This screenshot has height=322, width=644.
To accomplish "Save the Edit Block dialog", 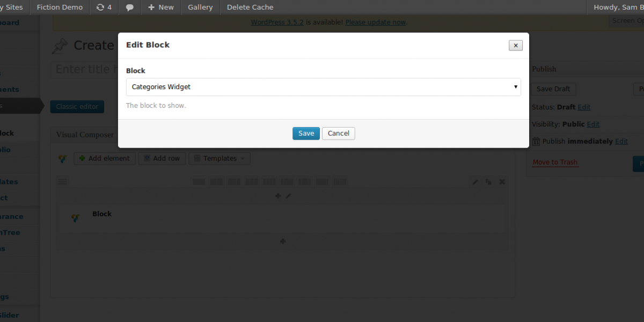I will click(306, 134).
